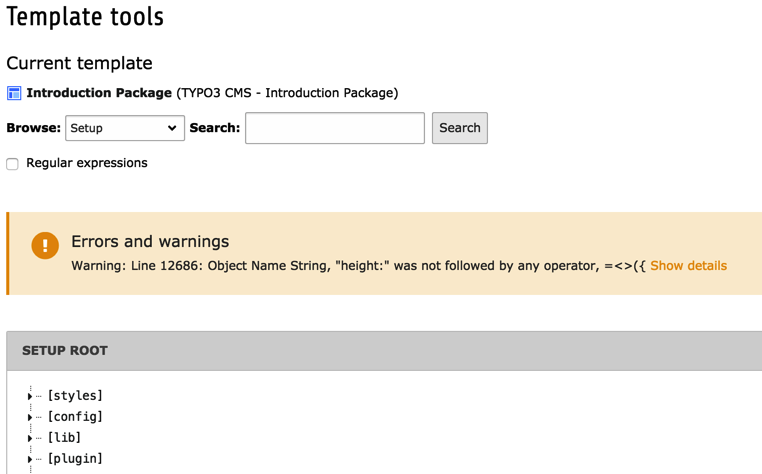The image size is (762, 474).
Task: Expand the [config] tree node arrow
Action: [30, 418]
